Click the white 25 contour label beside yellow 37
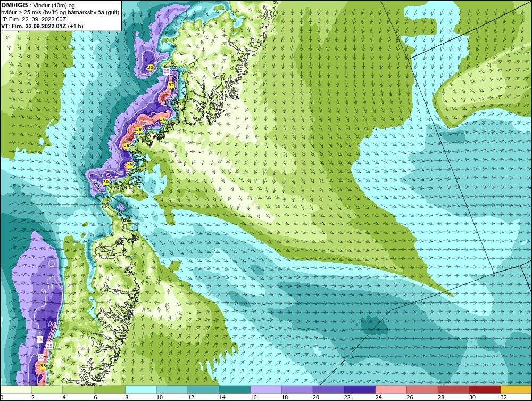The width and height of the screenshot is (532, 401). pos(167,71)
